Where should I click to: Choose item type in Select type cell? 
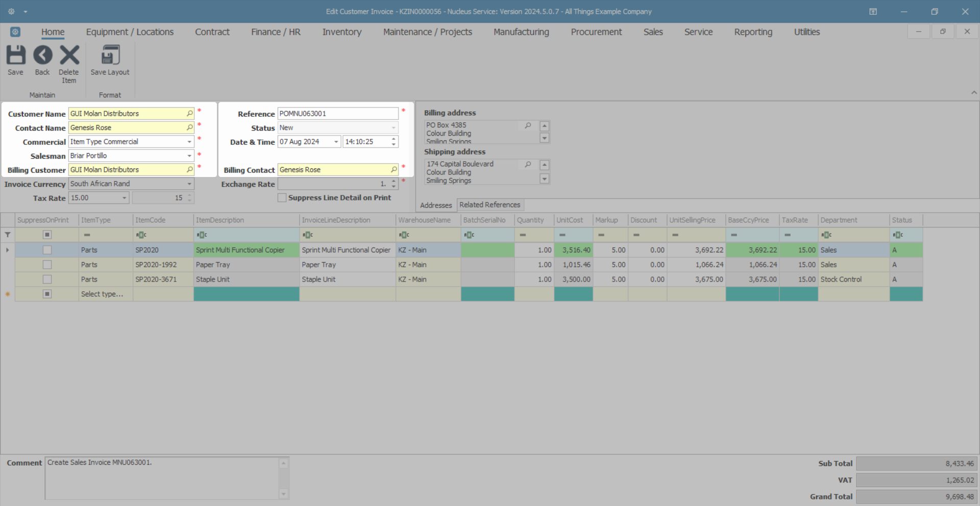[x=106, y=294]
